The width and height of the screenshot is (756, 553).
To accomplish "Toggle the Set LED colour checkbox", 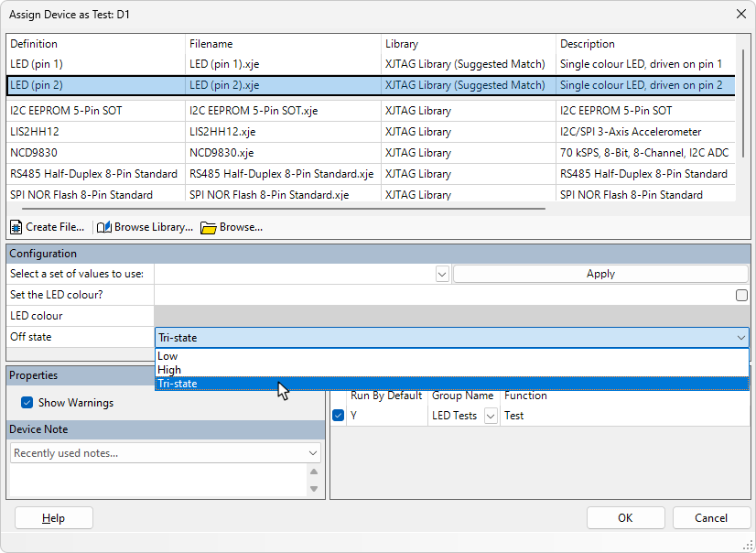I will (x=741, y=295).
